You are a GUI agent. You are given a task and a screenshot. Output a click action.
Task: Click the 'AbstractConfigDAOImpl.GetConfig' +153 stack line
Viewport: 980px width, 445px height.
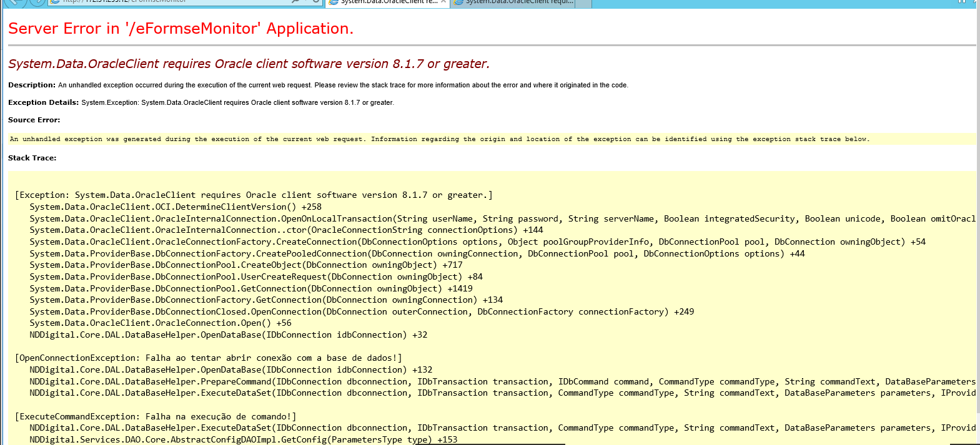244,439
